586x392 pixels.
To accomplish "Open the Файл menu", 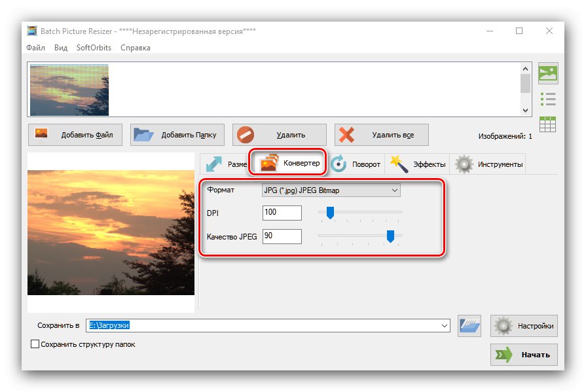I will 35,48.
